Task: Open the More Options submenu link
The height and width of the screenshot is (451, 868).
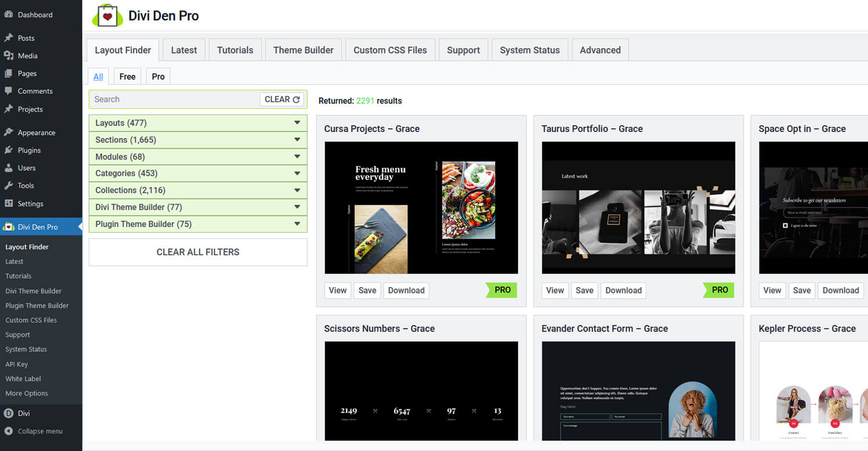Action: 27,393
